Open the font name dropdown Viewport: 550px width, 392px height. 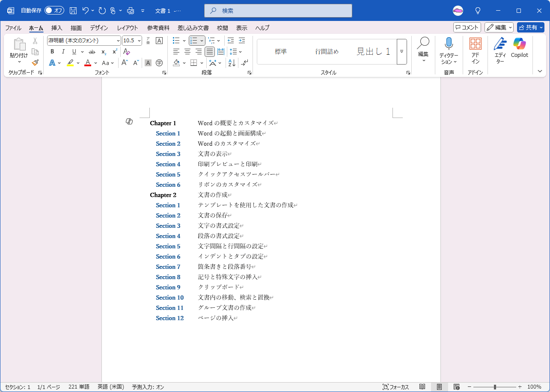click(118, 41)
